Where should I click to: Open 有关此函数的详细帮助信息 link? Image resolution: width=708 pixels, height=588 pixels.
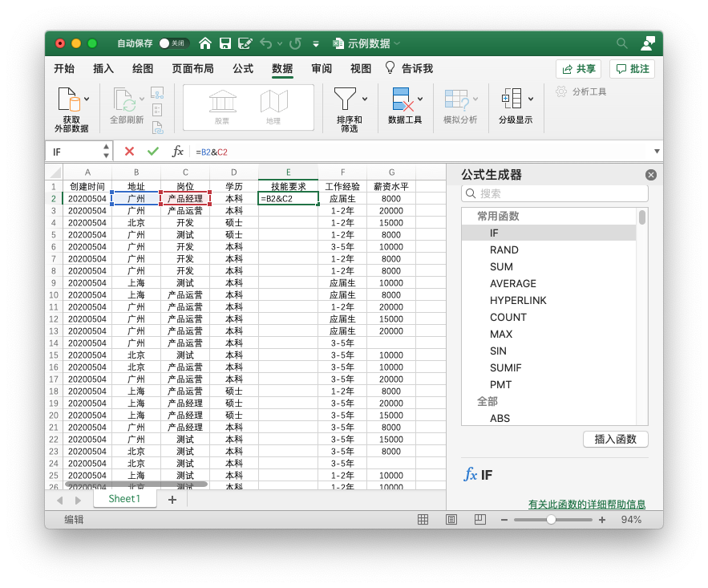[586, 505]
